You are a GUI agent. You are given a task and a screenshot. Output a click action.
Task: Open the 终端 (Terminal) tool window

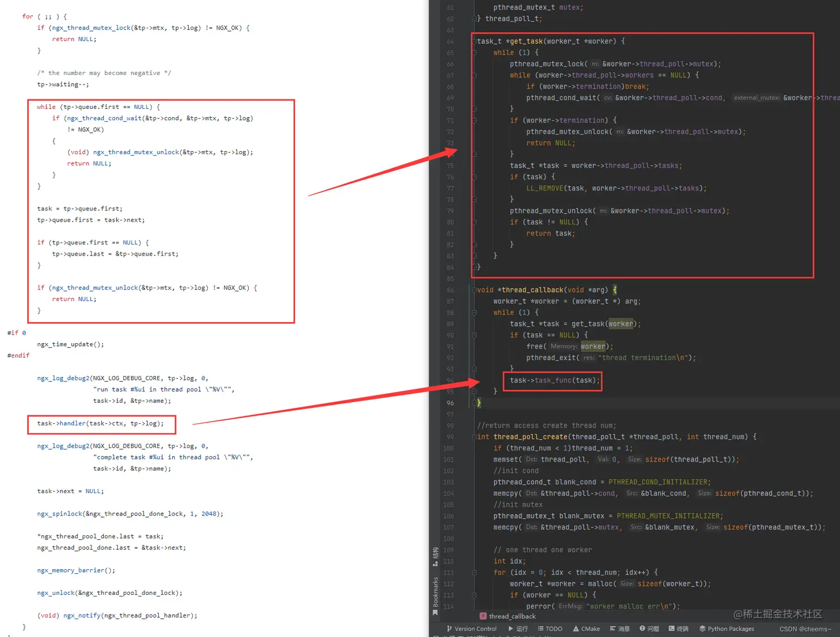click(678, 629)
